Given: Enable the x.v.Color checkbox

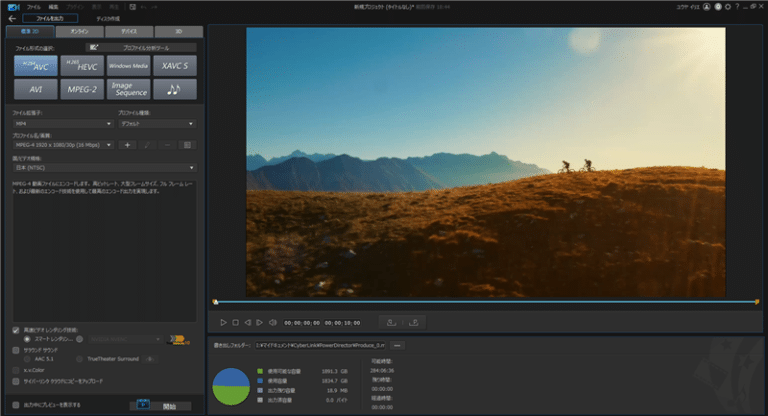Looking at the screenshot, I should coord(16,370).
